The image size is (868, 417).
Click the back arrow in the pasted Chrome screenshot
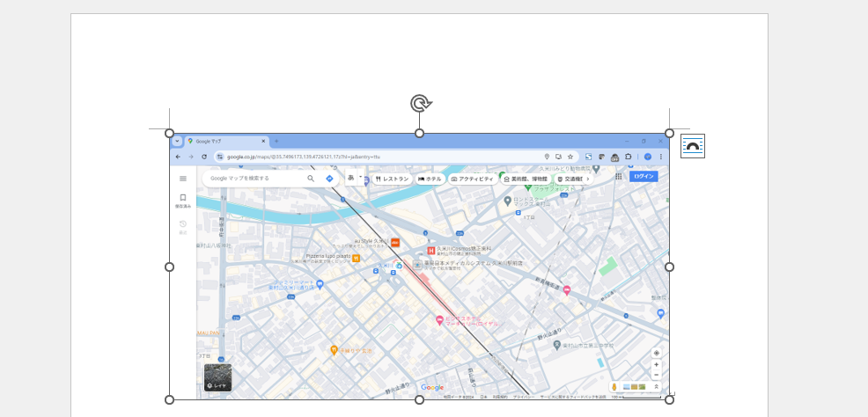(178, 157)
